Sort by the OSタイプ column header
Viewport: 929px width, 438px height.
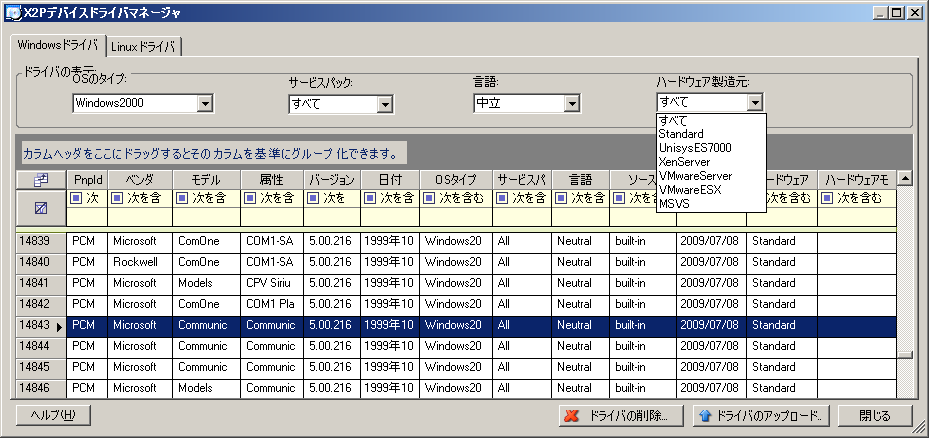coord(456,180)
